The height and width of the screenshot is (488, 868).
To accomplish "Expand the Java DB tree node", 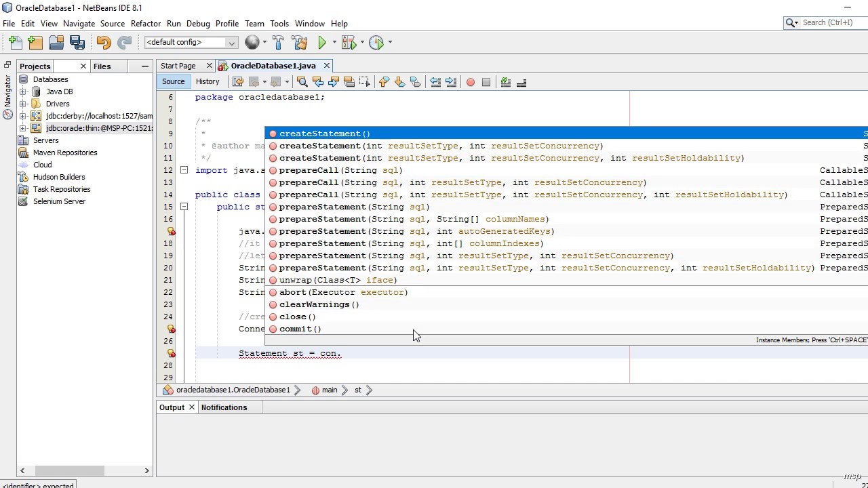I will coord(23,91).
